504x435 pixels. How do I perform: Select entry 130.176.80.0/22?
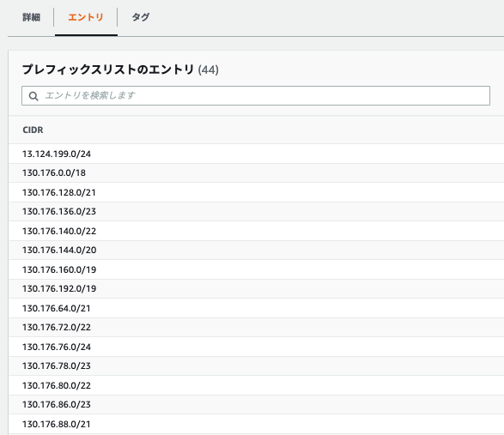click(57, 385)
